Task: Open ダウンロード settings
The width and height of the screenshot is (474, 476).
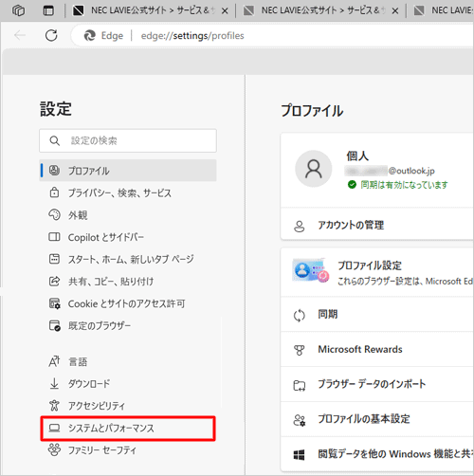Action: tap(128, 383)
